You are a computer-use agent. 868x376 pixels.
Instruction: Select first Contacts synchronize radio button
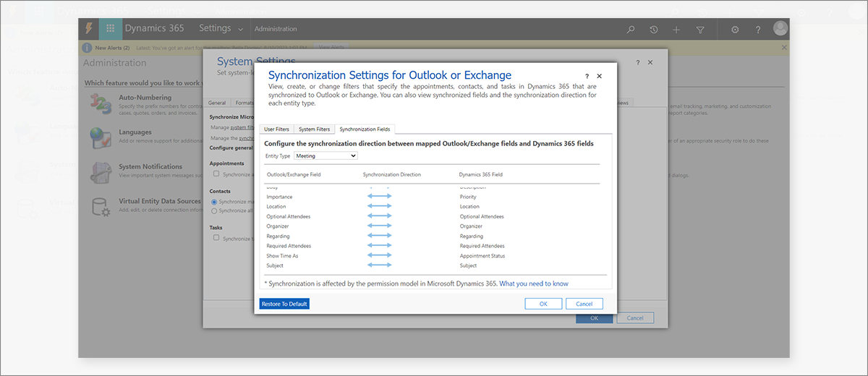click(214, 202)
